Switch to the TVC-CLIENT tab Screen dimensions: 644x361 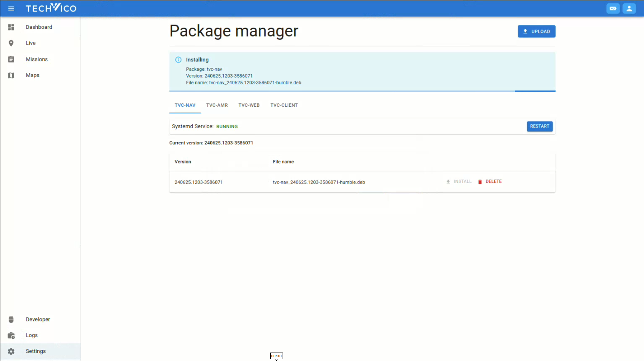(284, 105)
